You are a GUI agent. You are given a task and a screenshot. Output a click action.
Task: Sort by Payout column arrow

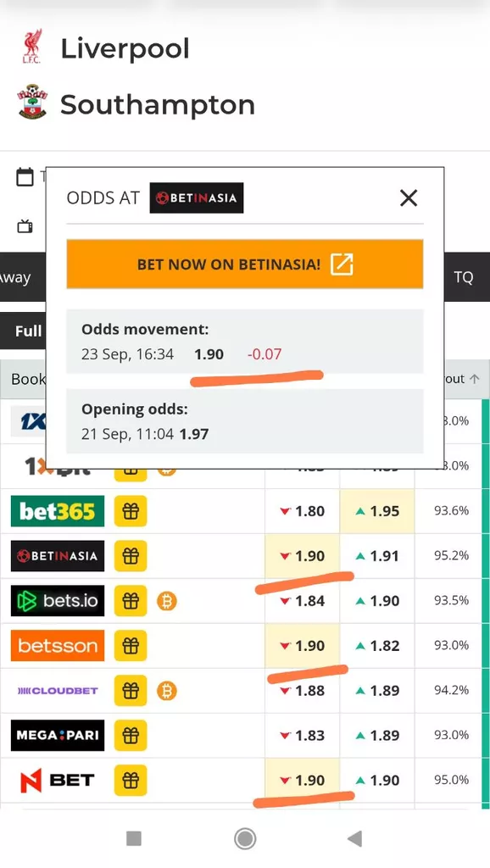(475, 379)
